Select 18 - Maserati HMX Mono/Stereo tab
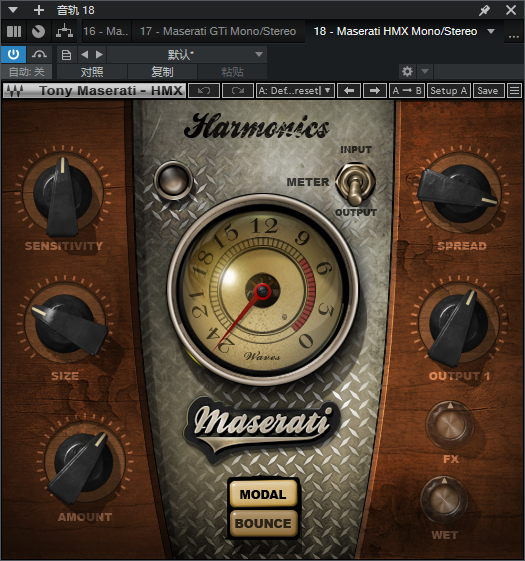This screenshot has height=561, width=525. (395, 31)
